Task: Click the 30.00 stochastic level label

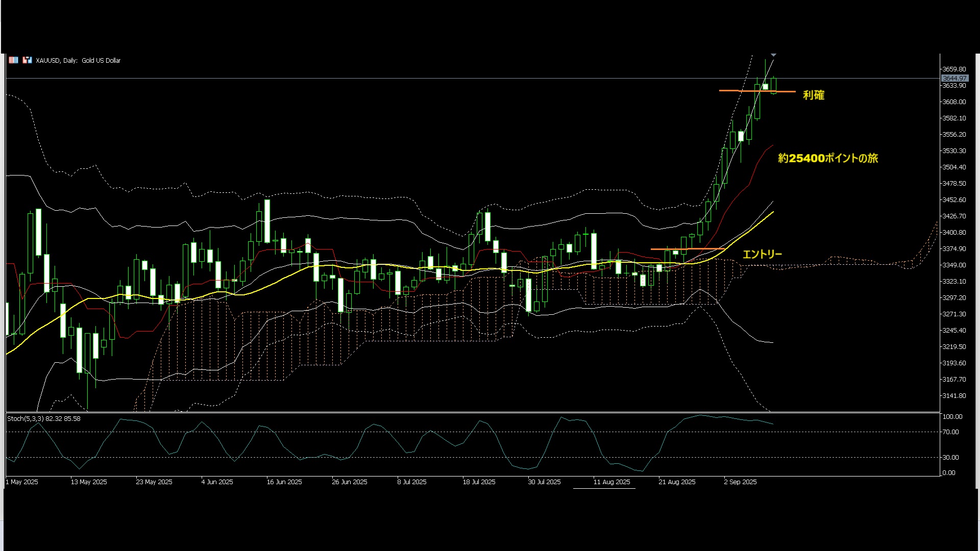Action: [950, 458]
